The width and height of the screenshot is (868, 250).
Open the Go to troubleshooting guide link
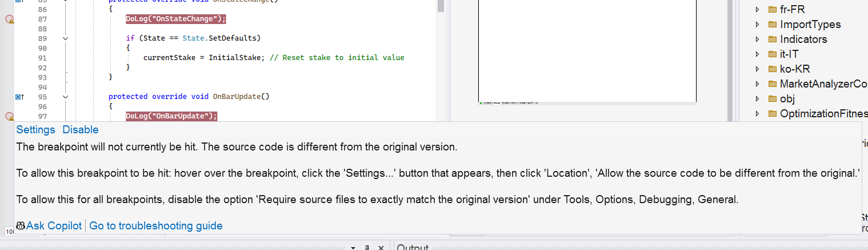click(x=156, y=226)
